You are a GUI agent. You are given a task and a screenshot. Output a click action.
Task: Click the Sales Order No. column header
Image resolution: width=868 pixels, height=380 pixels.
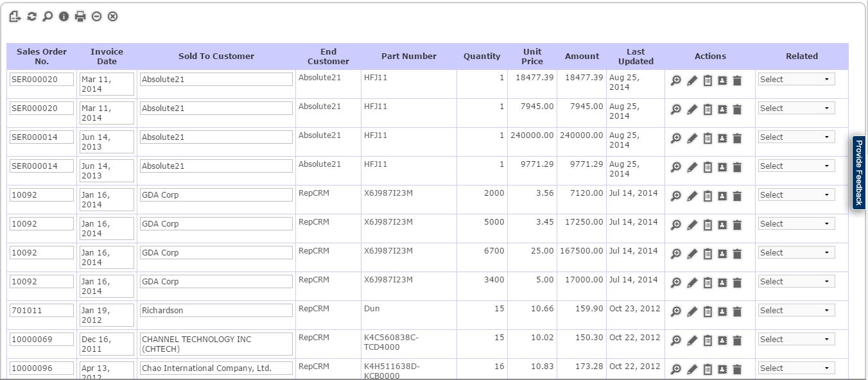click(42, 56)
